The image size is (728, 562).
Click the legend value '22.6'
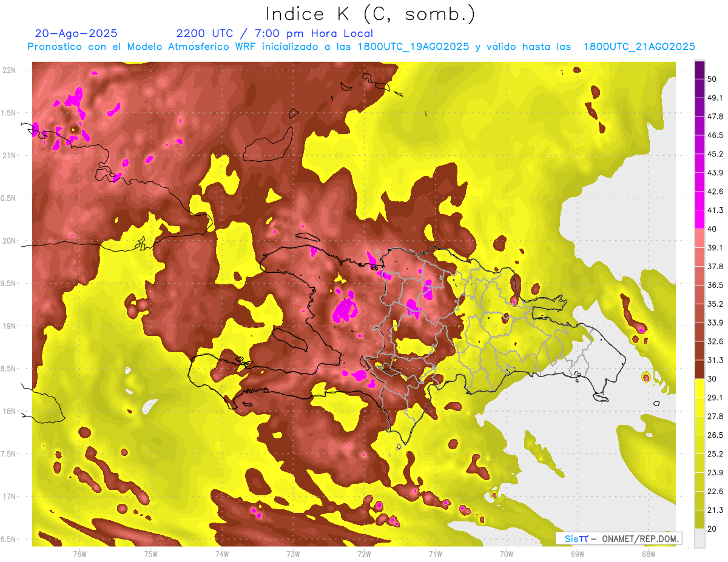[715, 492]
